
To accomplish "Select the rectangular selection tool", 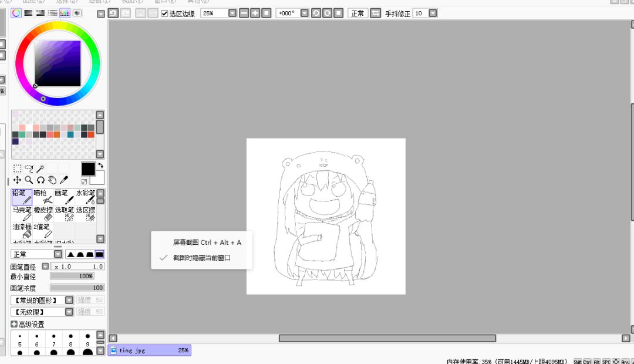I will click(x=17, y=168).
